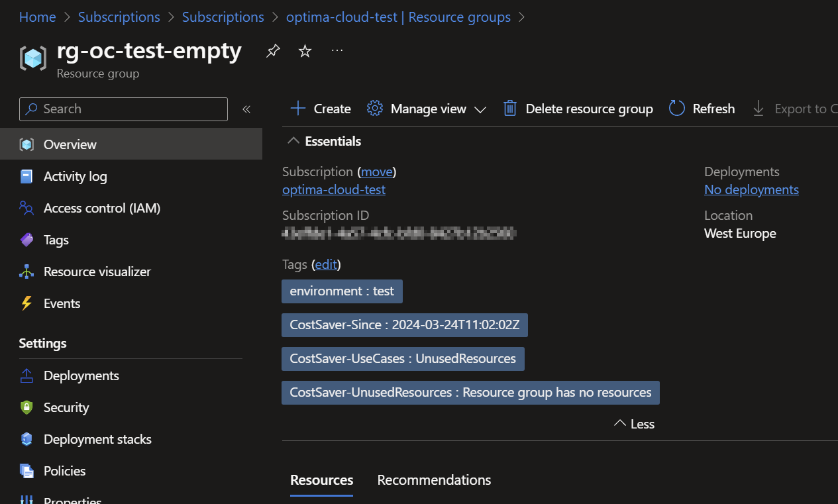Favorite the resource group with star icon

(305, 51)
